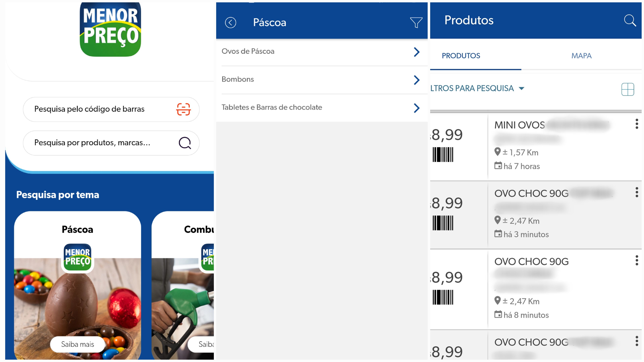Open the filter funnel icon in Páscoa header
The width and height of the screenshot is (644, 362).
[416, 22]
